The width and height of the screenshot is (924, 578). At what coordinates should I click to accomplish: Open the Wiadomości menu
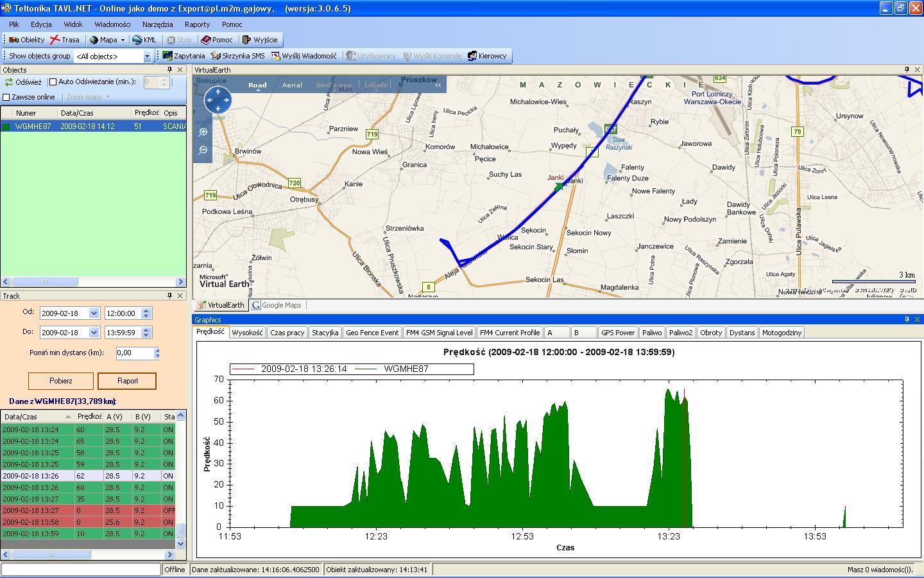112,24
